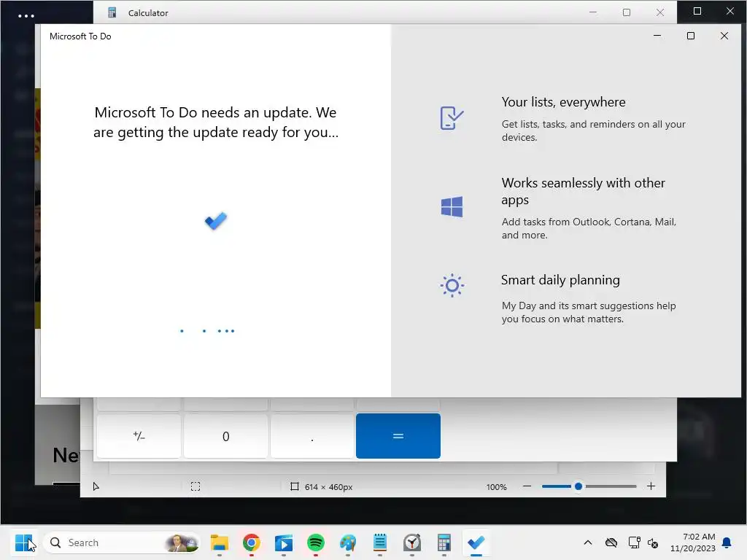The height and width of the screenshot is (560, 747).
Task: Click the Calculator plus/minus sign key
Action: pyautogui.click(x=139, y=436)
